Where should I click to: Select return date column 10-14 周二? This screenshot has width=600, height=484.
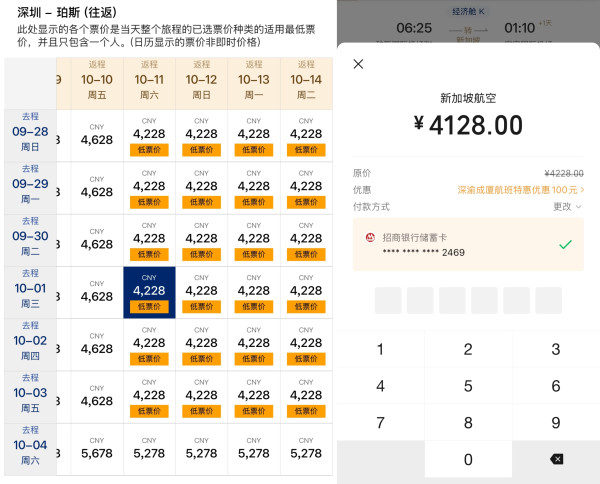click(306, 83)
